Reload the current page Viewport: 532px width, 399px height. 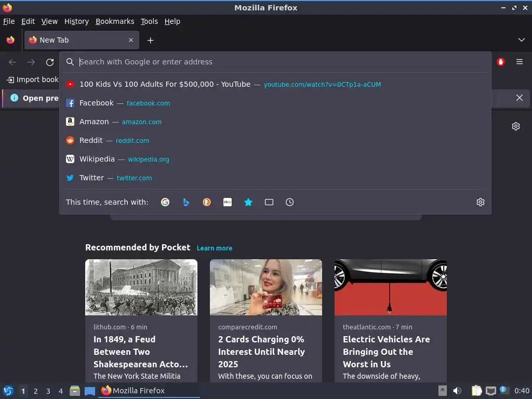(50, 62)
